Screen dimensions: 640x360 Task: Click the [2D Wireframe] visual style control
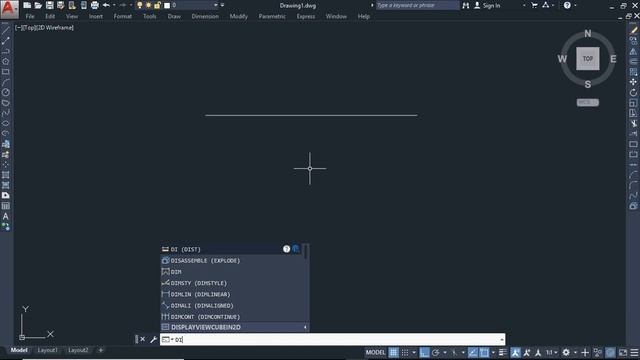click(56, 28)
